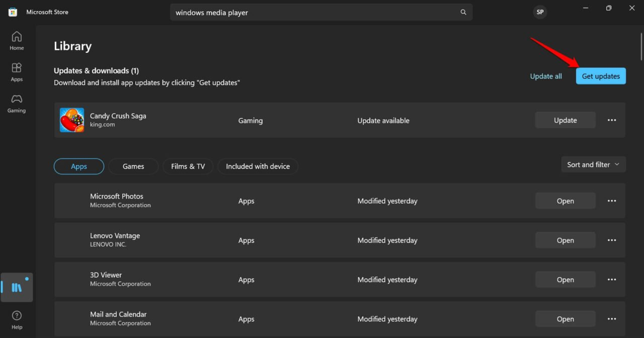Open the SP user profile avatar
Viewport: 644px width, 338px height.
pos(540,12)
